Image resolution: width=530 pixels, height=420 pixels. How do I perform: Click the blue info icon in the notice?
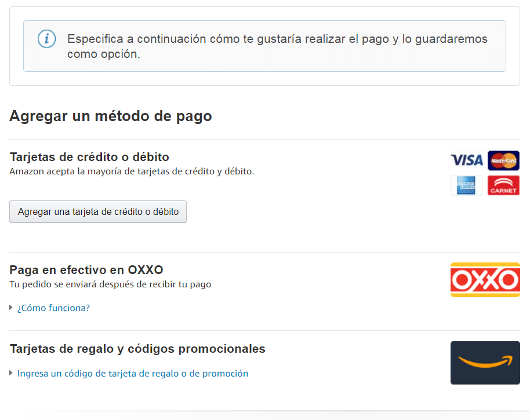[46, 39]
